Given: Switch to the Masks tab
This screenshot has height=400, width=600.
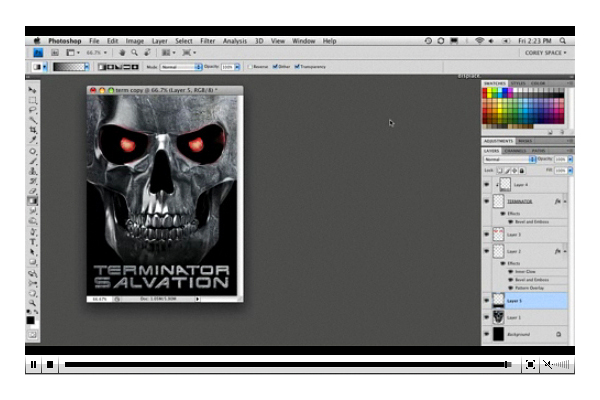Looking at the screenshot, I should (x=525, y=141).
